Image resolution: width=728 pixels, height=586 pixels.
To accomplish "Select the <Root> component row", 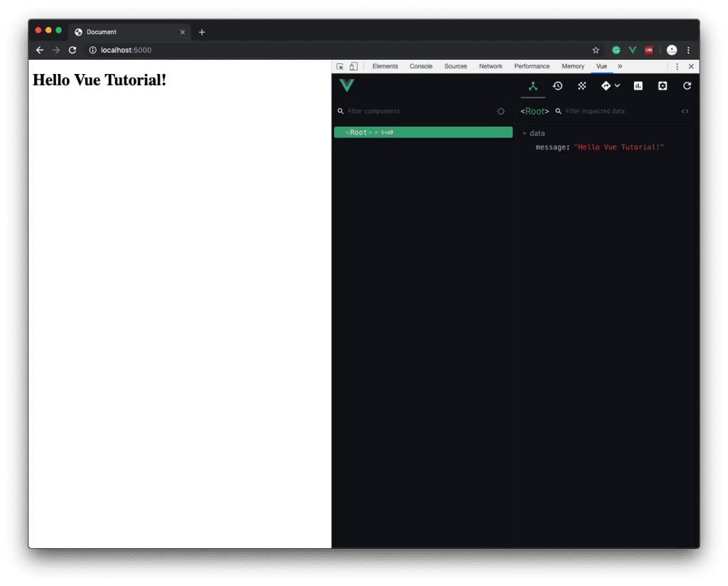I will click(424, 132).
